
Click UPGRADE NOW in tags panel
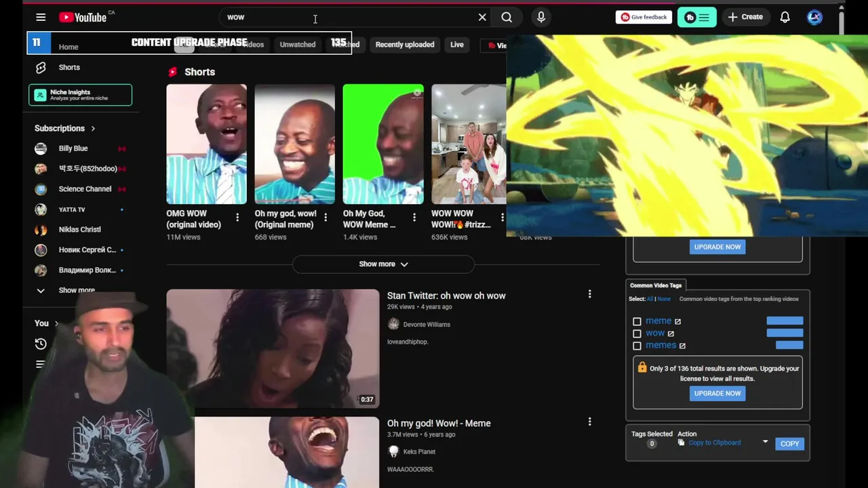coord(717,393)
